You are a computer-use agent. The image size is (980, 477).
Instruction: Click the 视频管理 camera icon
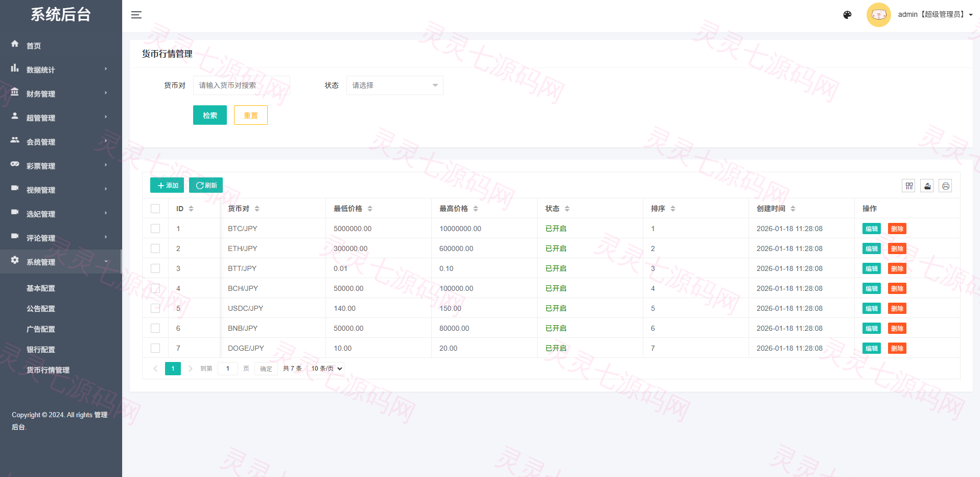click(x=15, y=188)
